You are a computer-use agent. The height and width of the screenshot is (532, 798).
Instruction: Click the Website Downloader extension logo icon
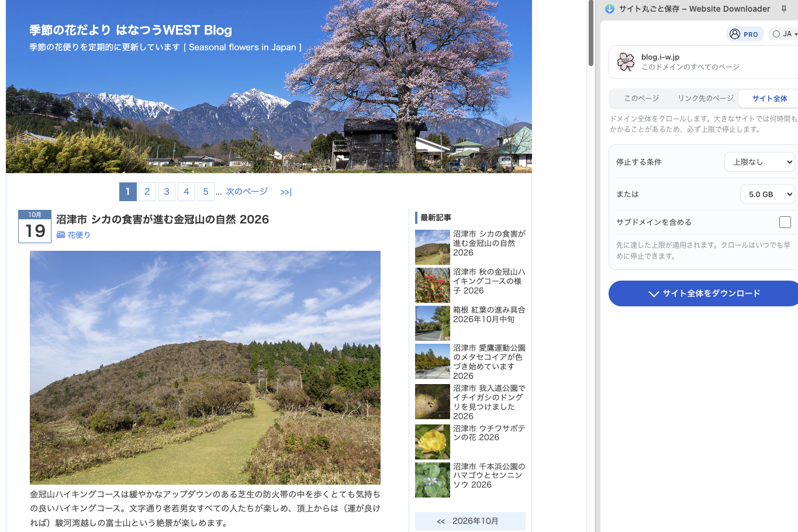(610, 9)
